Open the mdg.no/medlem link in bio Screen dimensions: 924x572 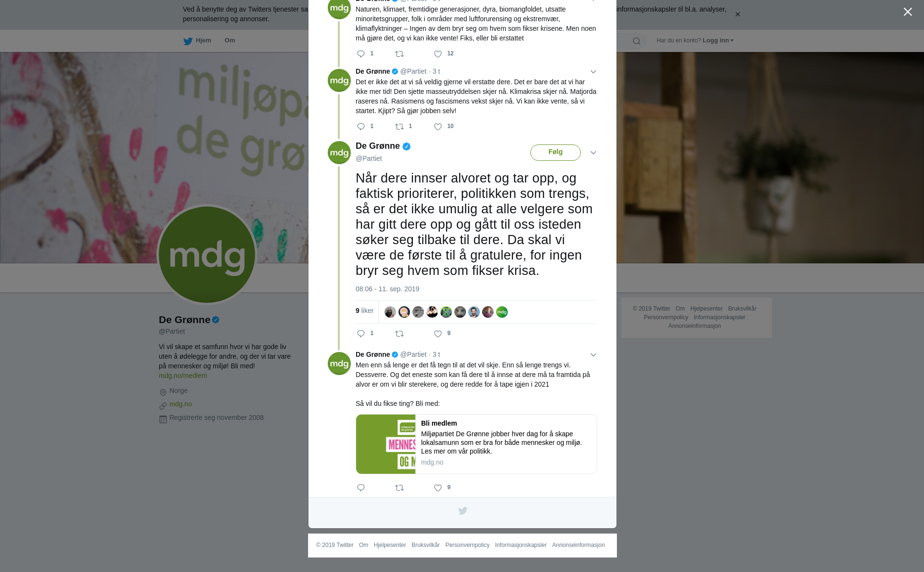point(183,376)
